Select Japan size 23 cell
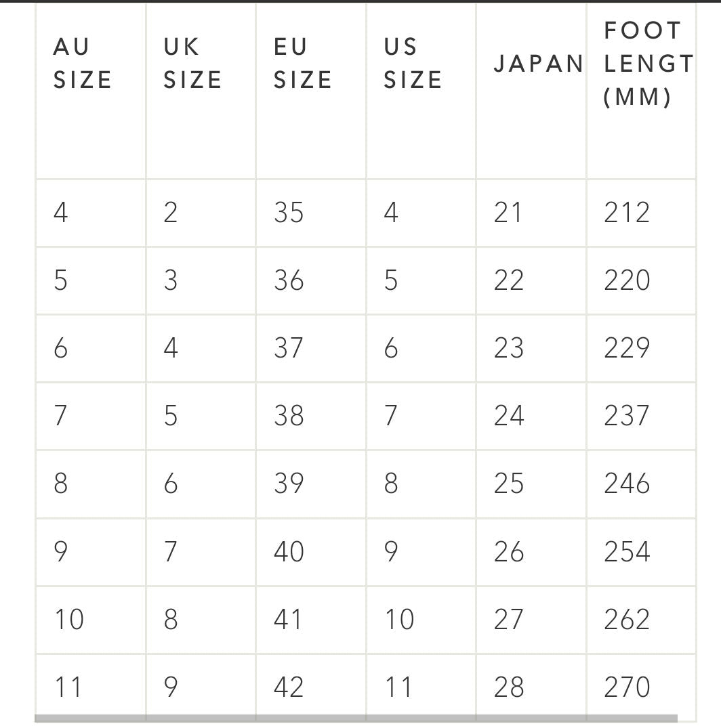 [x=509, y=348]
